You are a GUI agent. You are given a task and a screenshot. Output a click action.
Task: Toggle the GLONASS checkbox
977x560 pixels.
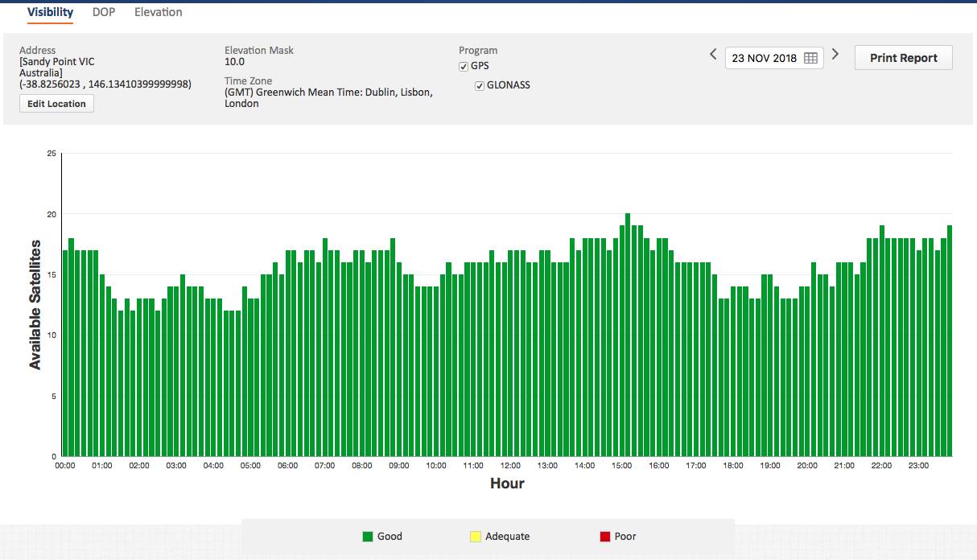[480, 85]
